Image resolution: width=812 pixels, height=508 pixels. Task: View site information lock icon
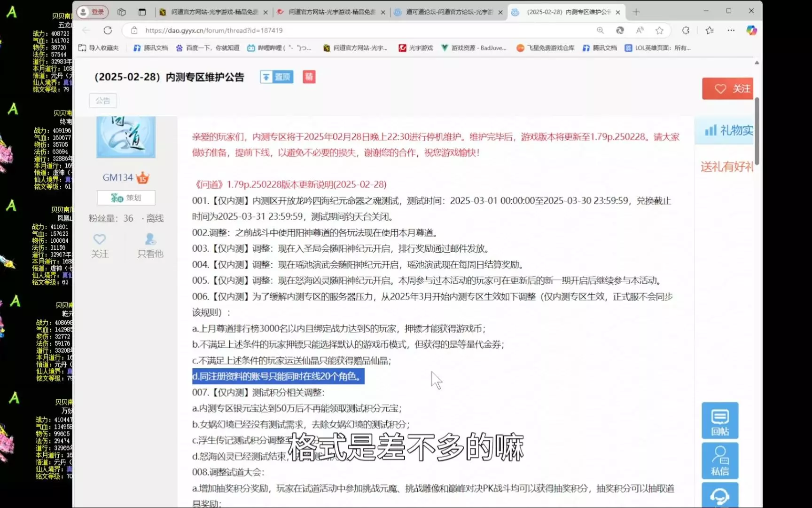134,30
